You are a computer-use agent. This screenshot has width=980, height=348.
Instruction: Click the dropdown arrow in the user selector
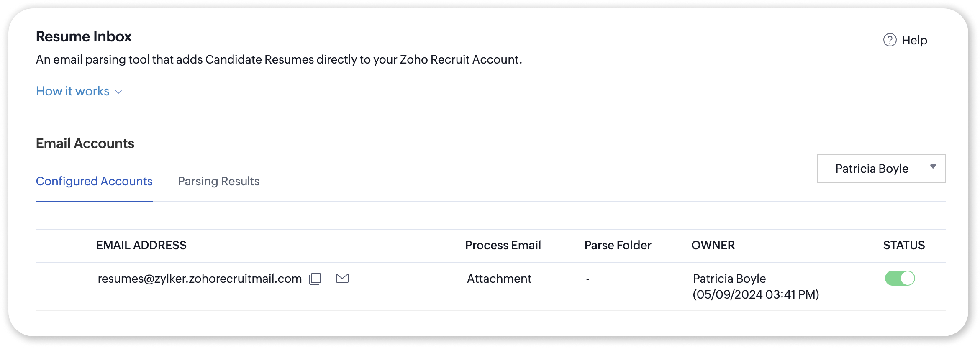pyautogui.click(x=933, y=166)
